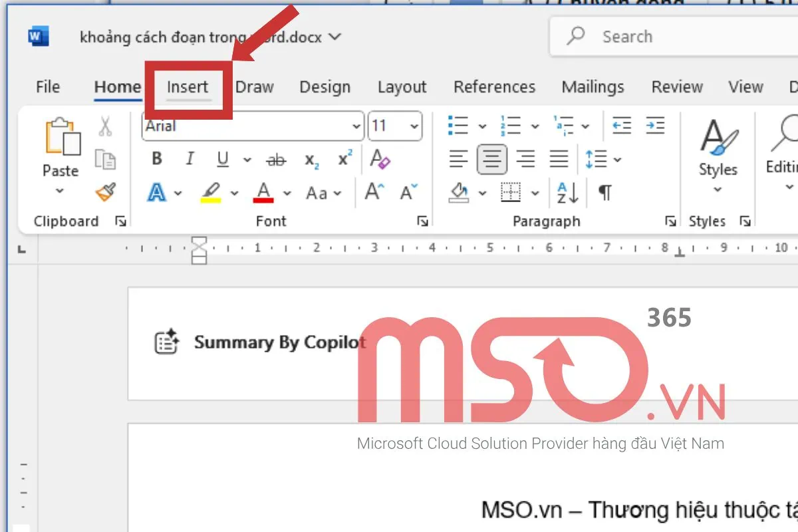Toggle center text alignment

(492, 160)
